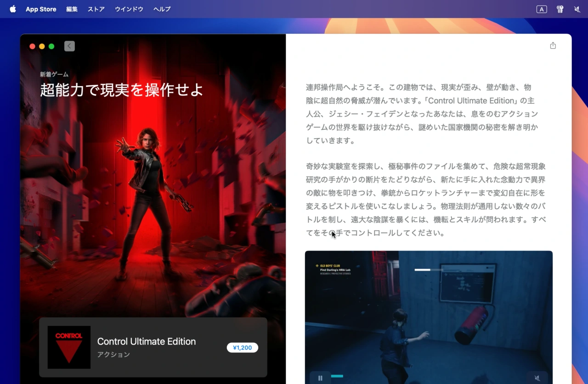Open the ストア menu

point(96,9)
